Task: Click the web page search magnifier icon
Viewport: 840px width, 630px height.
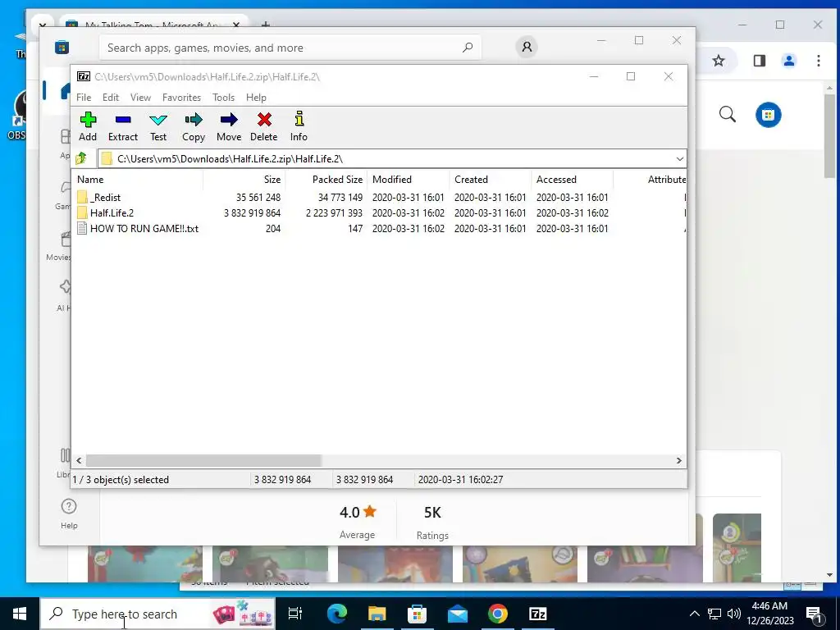Action: [x=727, y=114]
